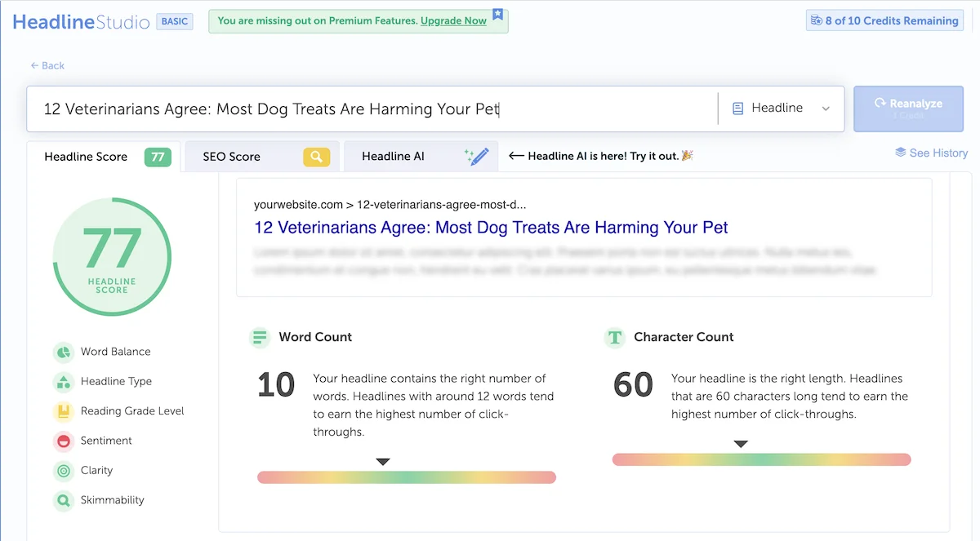Open See History
The image size is (980, 541).
(x=931, y=153)
